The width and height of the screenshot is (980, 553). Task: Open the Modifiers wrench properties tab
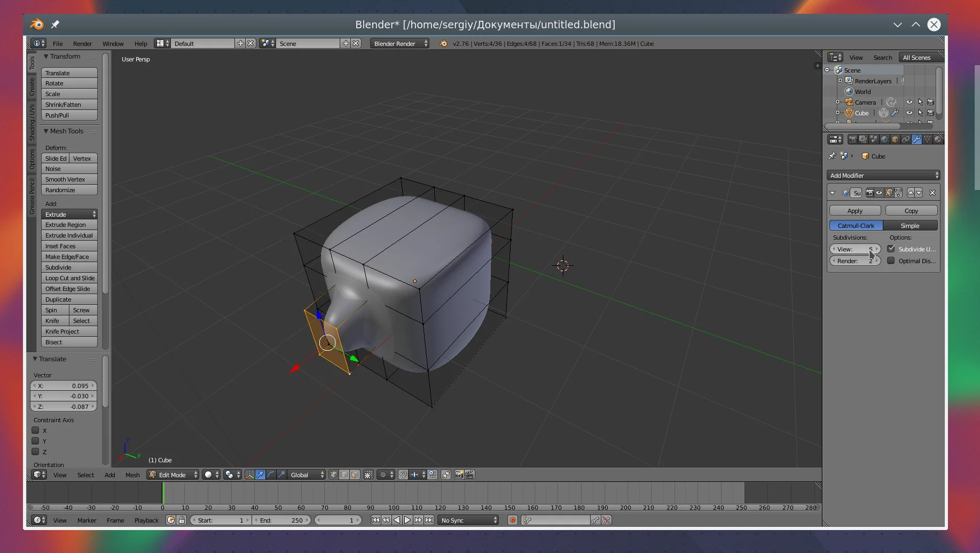point(916,139)
